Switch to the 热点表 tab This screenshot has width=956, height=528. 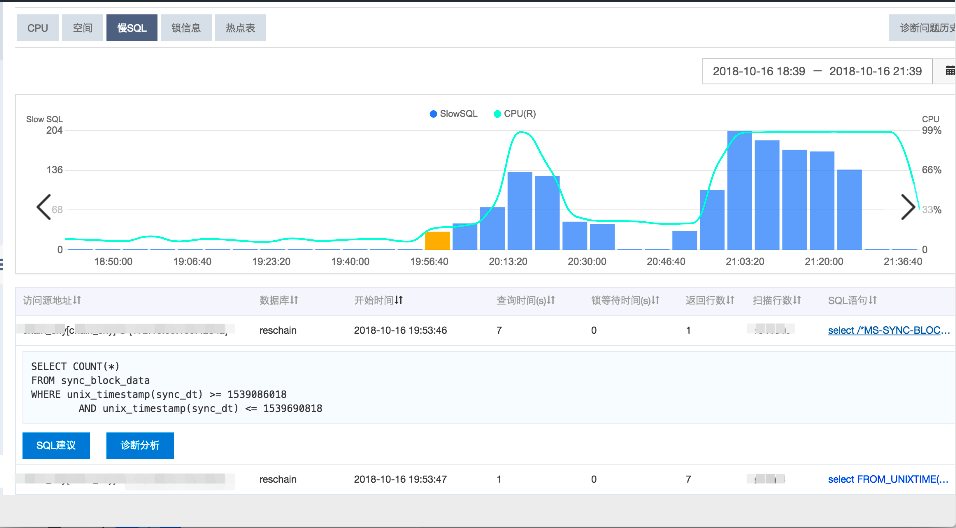[x=240, y=28]
